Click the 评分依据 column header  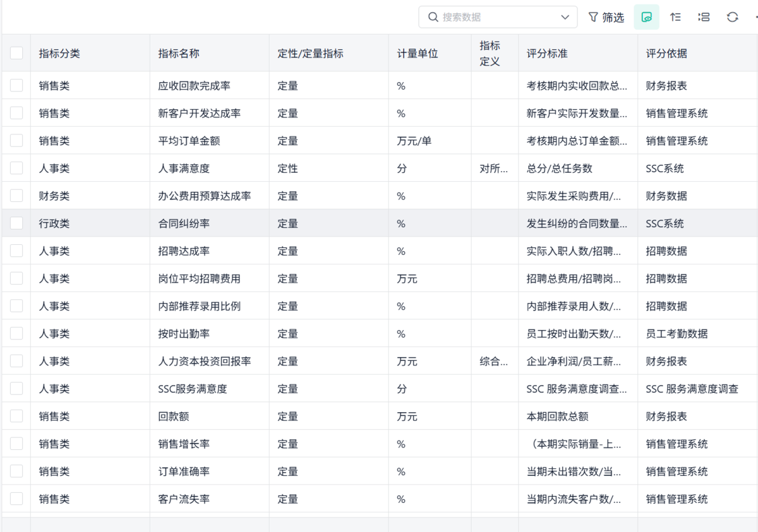[698, 53]
